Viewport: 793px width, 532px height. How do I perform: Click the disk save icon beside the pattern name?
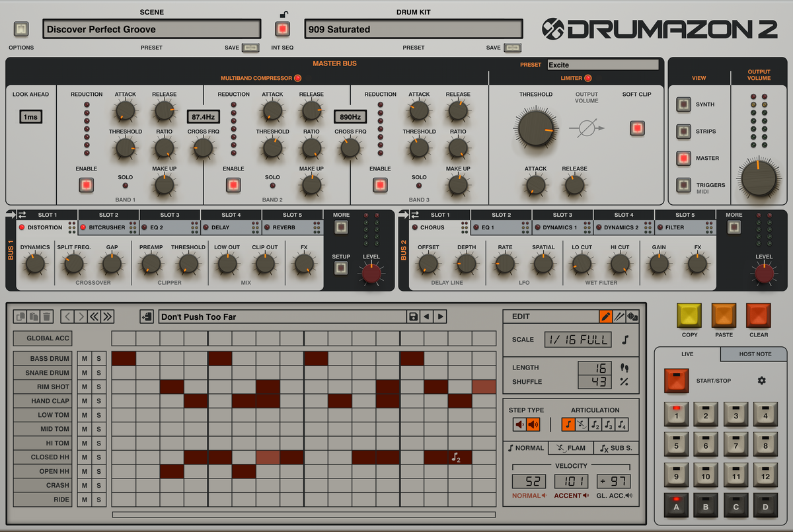pos(413,317)
